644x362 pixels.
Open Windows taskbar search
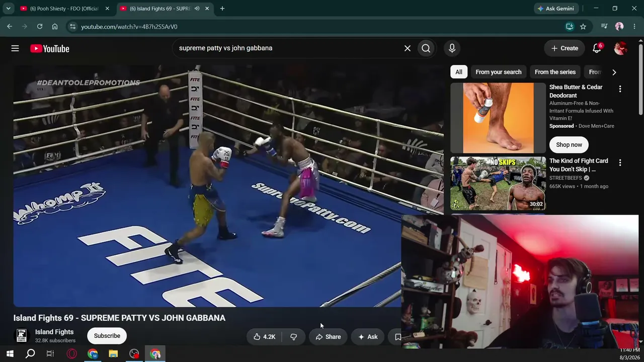point(30,354)
